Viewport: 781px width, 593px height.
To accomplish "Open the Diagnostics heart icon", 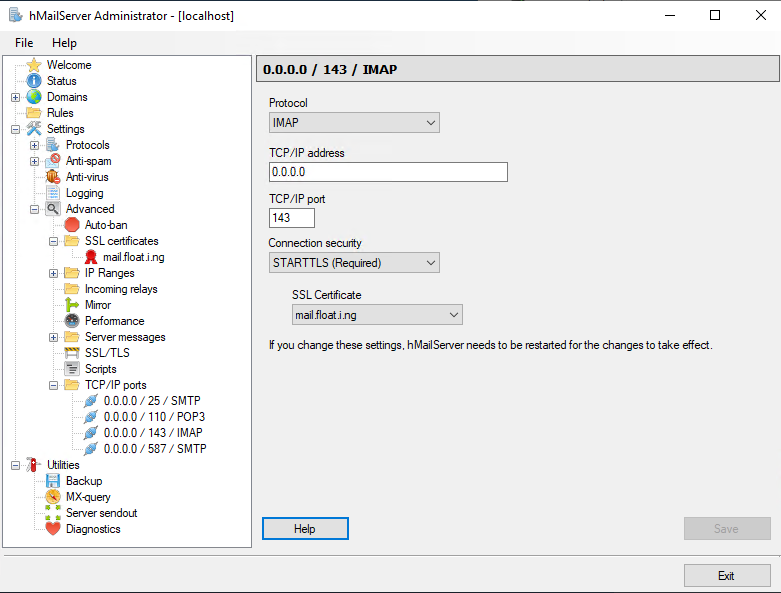I will pyautogui.click(x=53, y=528).
